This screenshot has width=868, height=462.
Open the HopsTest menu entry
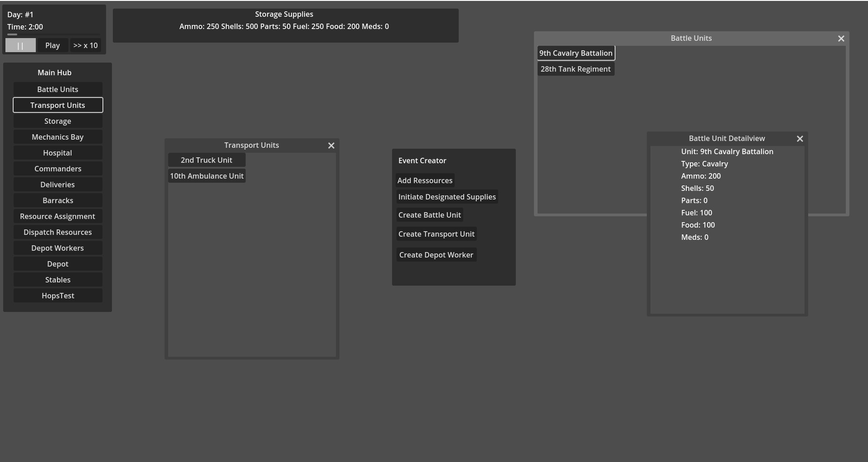(x=58, y=296)
